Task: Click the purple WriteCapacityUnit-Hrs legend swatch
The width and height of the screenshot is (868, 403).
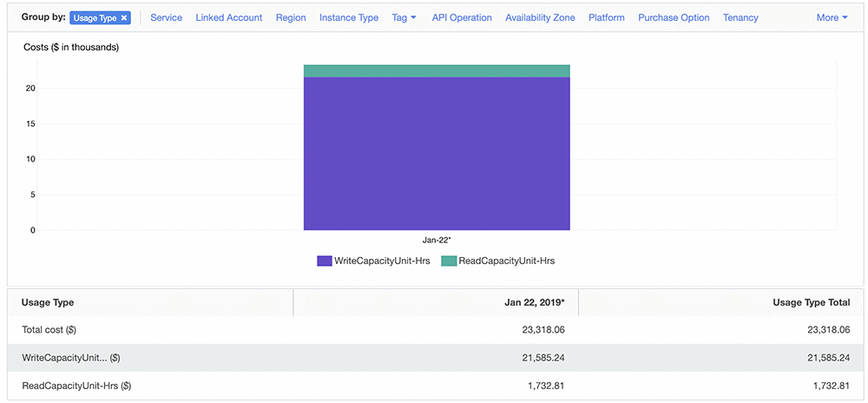Action: coord(325,261)
